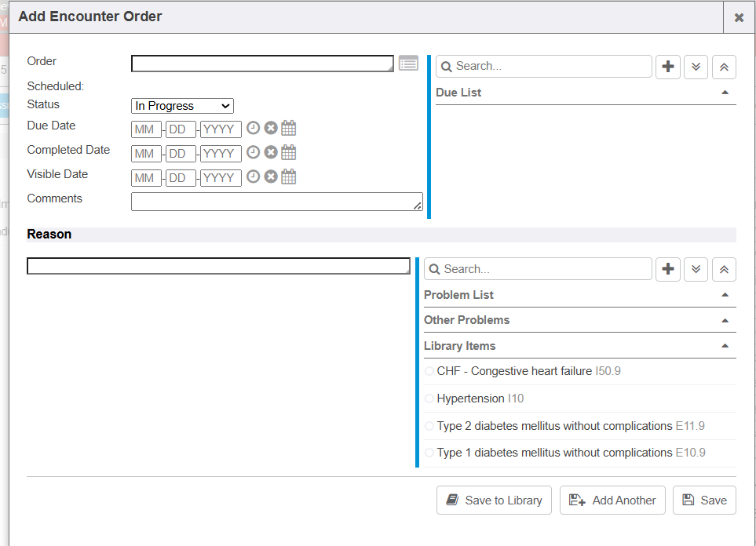The image size is (756, 546).
Task: Select CHF - Congestive heart failure radio
Action: click(x=429, y=371)
